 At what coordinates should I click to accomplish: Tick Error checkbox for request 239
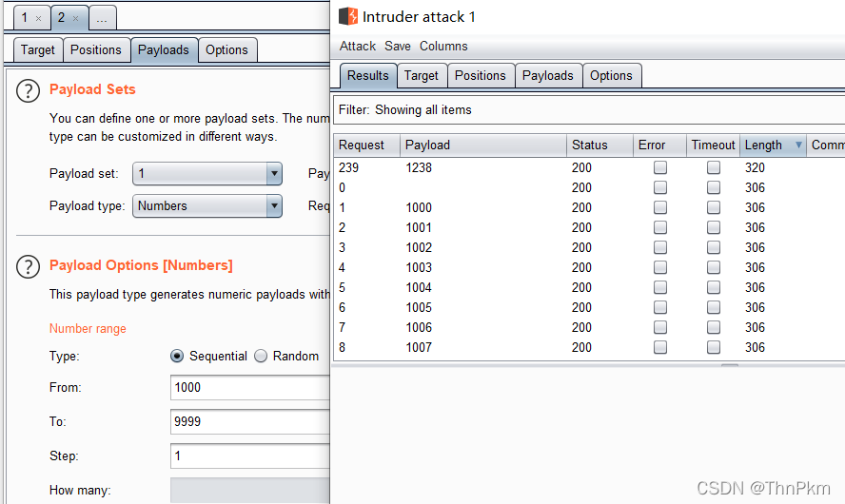coord(660,167)
